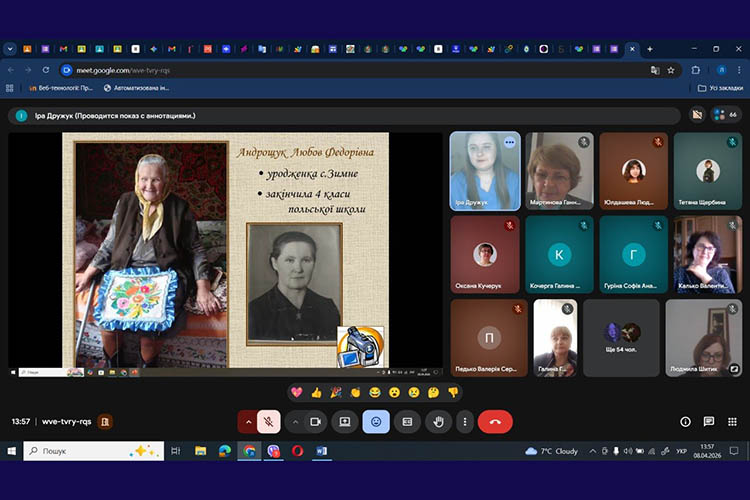Toggle closed captions button
Viewport: 750px width, 500px height.
coord(407,422)
